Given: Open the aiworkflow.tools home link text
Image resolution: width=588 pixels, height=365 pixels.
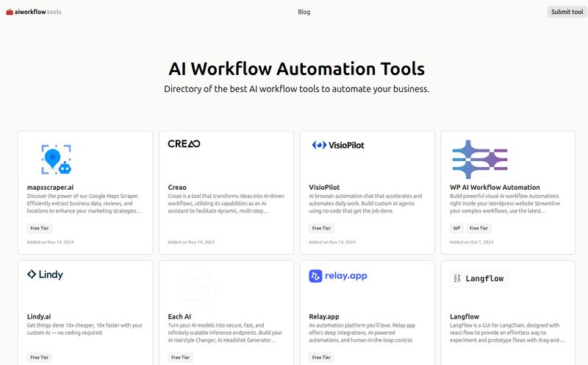Looking at the screenshot, I should [x=38, y=12].
